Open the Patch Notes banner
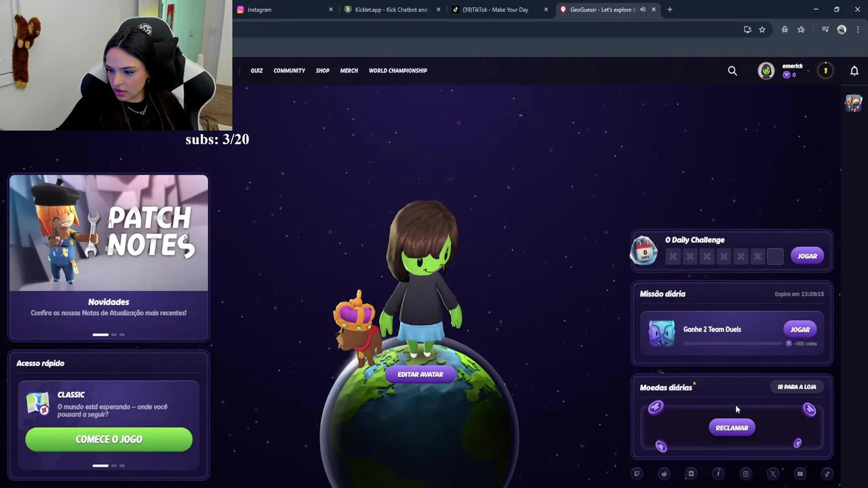Screen dimensions: 868x488 coord(108,233)
